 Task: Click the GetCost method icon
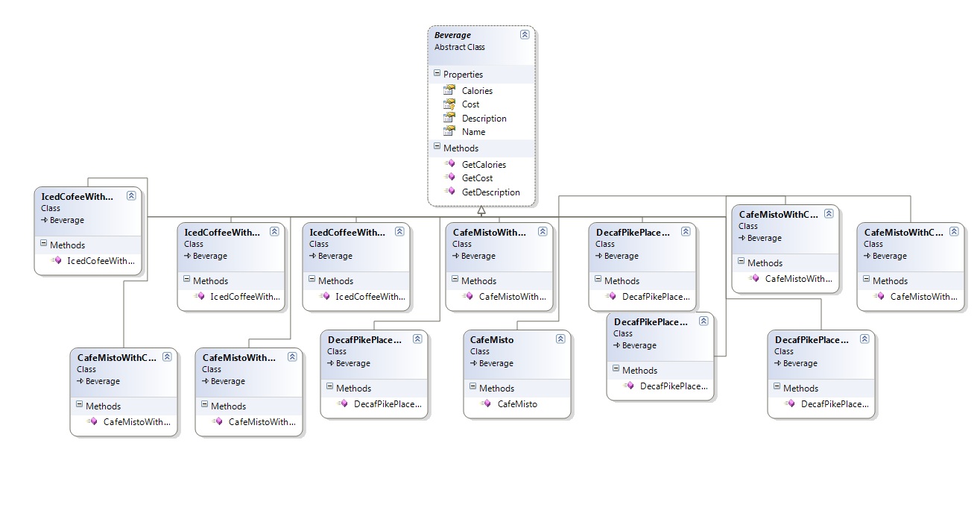(x=449, y=177)
